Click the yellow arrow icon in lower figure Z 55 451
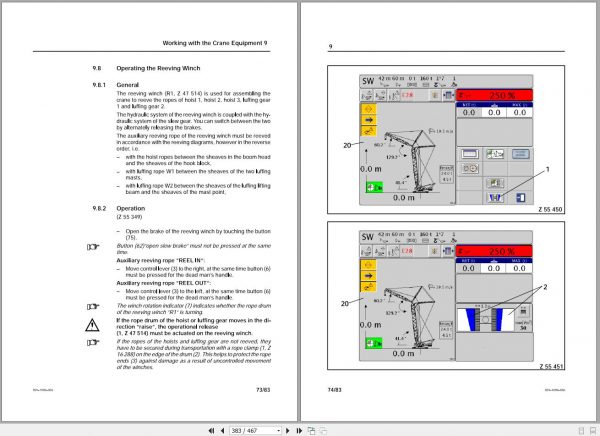The image size is (600, 436). pyautogui.click(x=368, y=276)
